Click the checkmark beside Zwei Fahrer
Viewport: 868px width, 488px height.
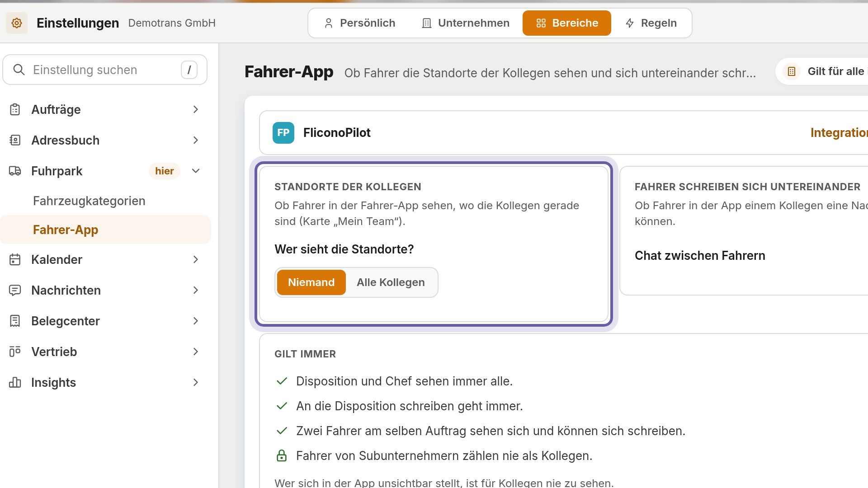[282, 431]
